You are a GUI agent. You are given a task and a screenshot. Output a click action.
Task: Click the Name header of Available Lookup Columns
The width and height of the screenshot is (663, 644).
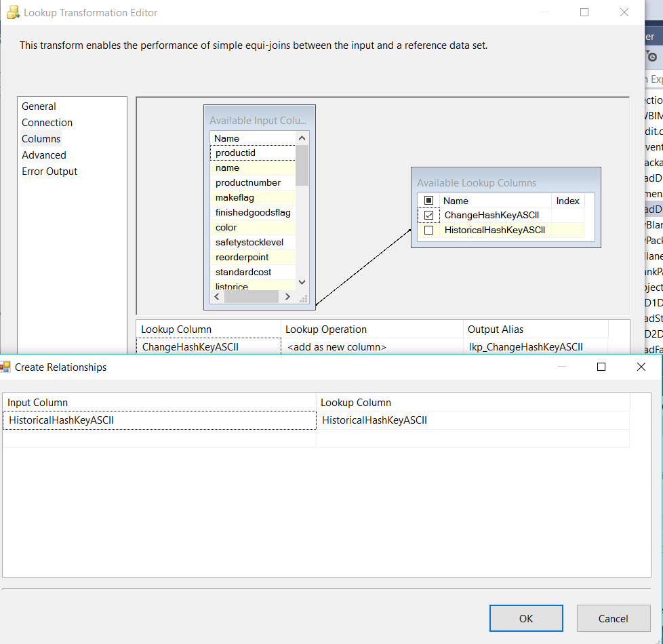495,201
